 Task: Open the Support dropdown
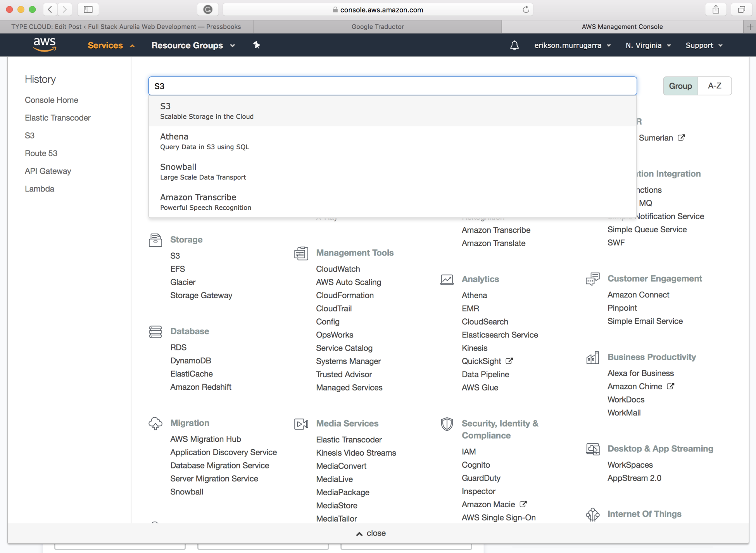coord(704,45)
